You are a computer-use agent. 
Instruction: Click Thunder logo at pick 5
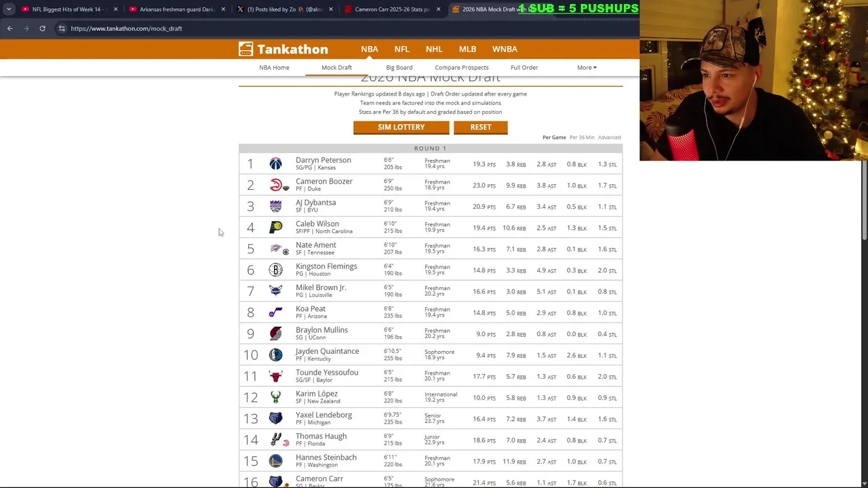click(275, 249)
